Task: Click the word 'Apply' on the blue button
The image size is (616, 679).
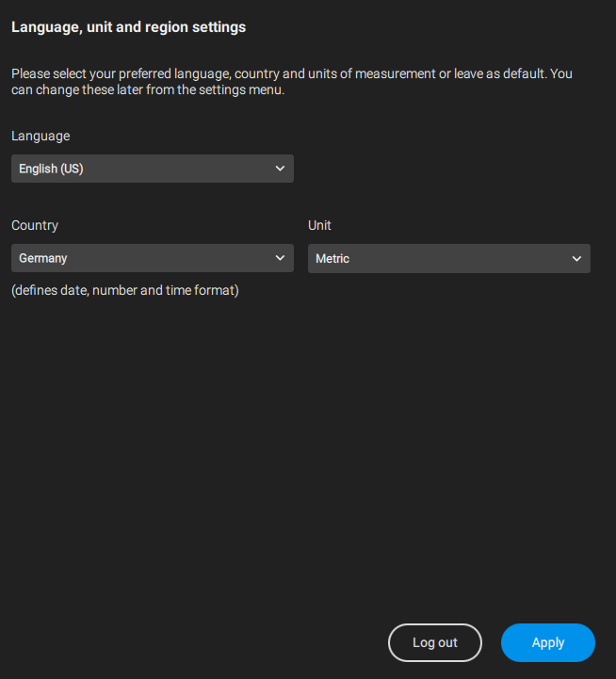Action: coord(548,642)
